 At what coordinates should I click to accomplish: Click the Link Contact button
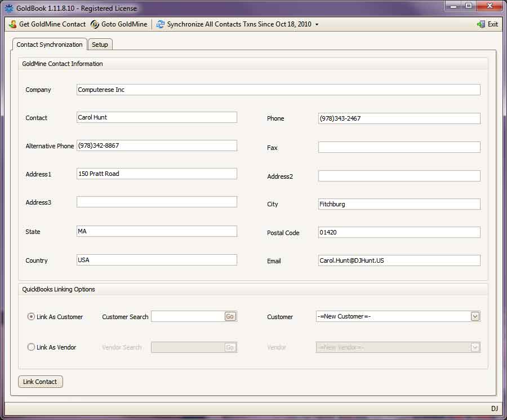(40, 382)
